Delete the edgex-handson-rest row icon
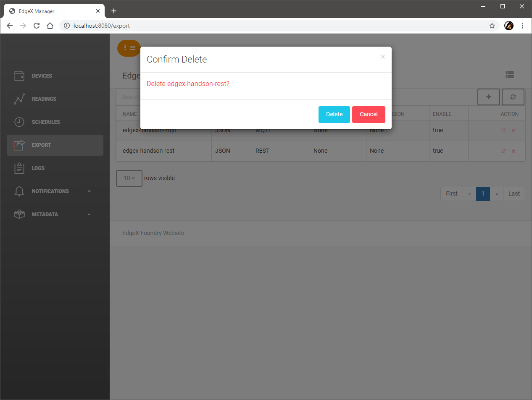Viewport: 532px width, 400px height. coord(514,151)
